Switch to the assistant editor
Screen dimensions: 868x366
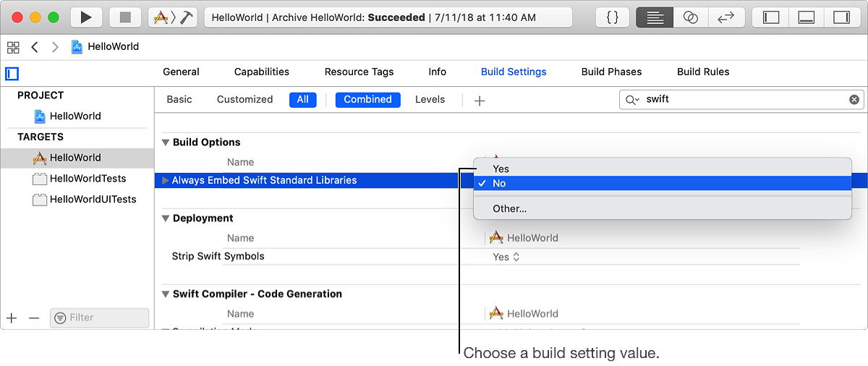point(691,17)
